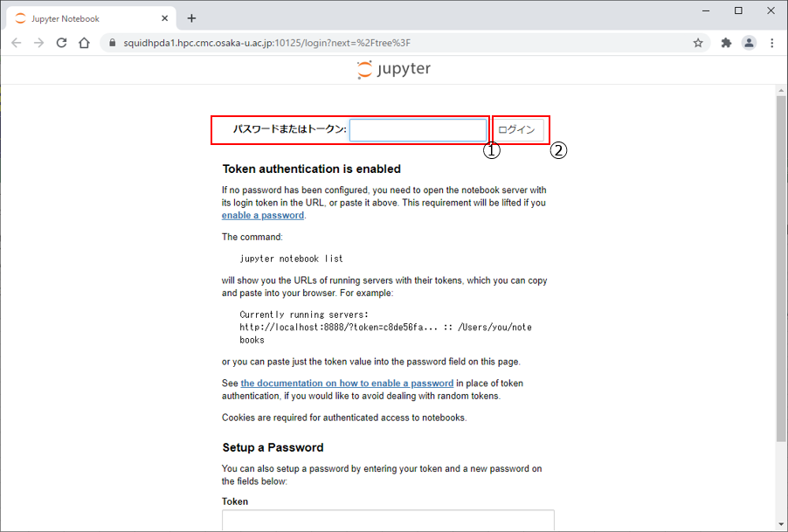The width and height of the screenshot is (788, 532).
Task: View site info via the lock icon
Action: (111, 43)
